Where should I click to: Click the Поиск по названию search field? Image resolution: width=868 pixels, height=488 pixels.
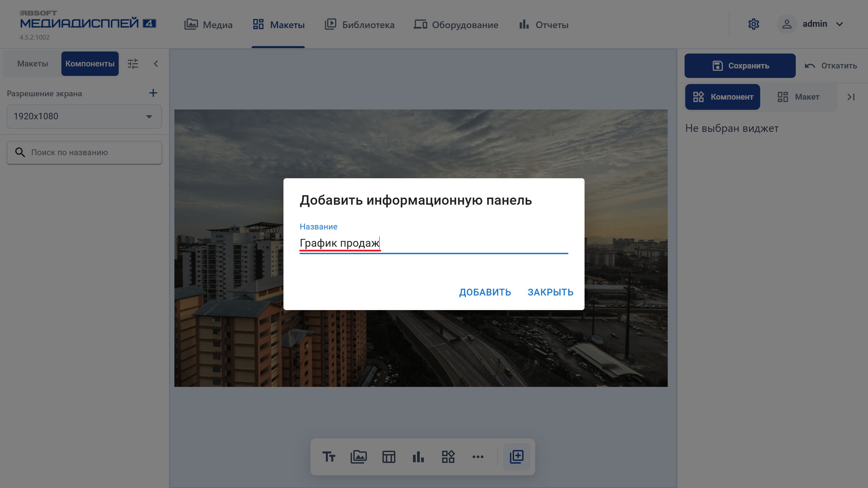coord(84,152)
